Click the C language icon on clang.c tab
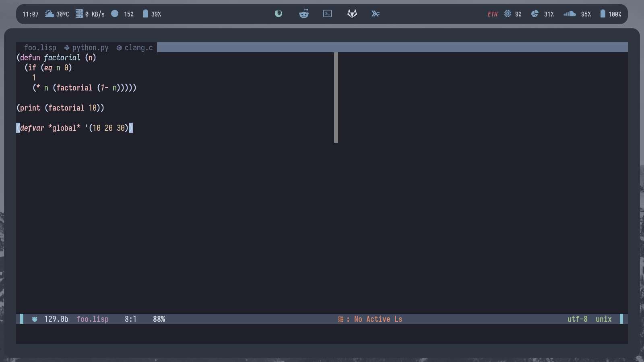 pos(119,48)
